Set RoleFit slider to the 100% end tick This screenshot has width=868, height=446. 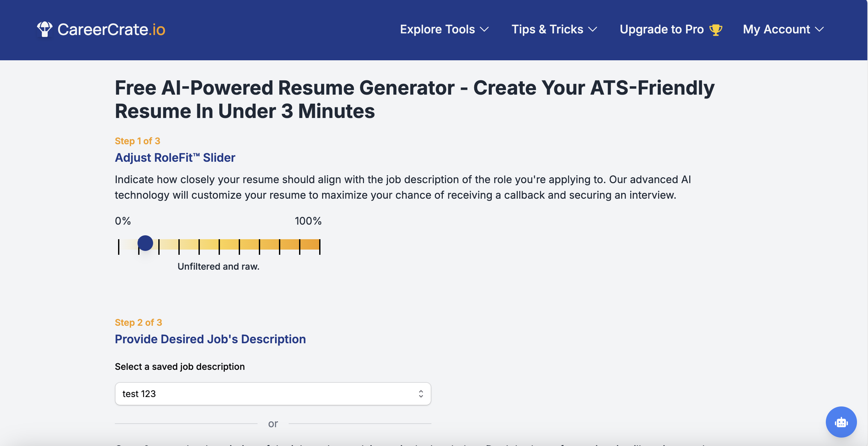pyautogui.click(x=319, y=246)
